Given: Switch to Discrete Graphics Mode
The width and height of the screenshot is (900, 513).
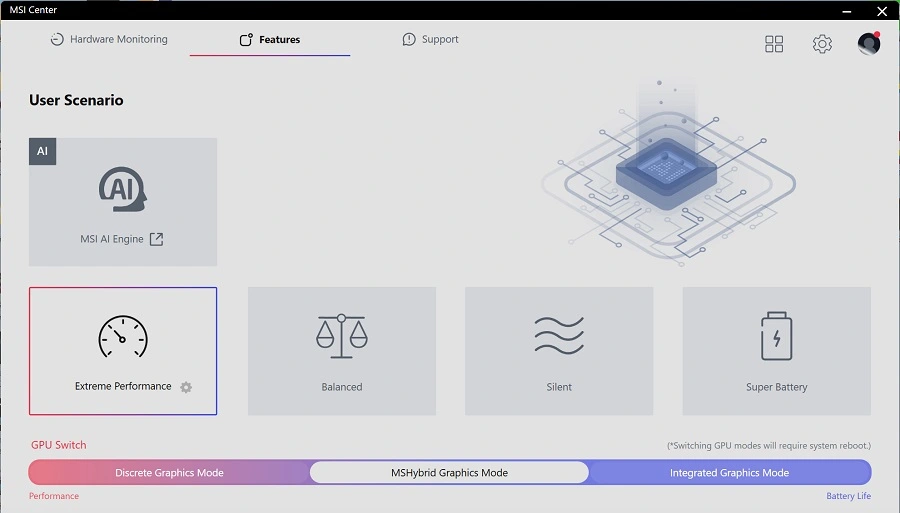Looking at the screenshot, I should [169, 473].
